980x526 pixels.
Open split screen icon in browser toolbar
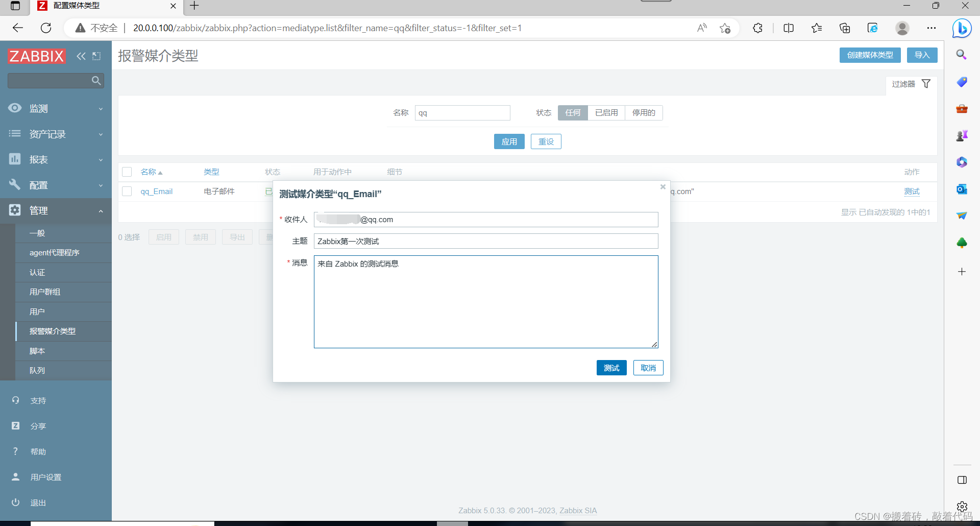(x=789, y=28)
